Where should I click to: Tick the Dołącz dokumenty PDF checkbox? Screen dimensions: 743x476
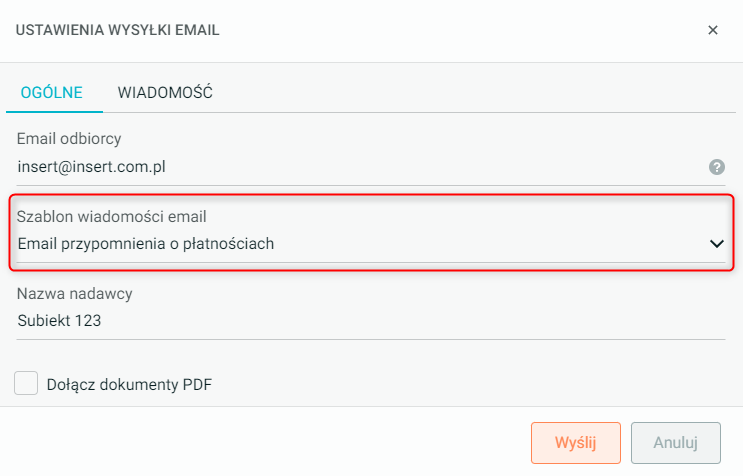(27, 383)
